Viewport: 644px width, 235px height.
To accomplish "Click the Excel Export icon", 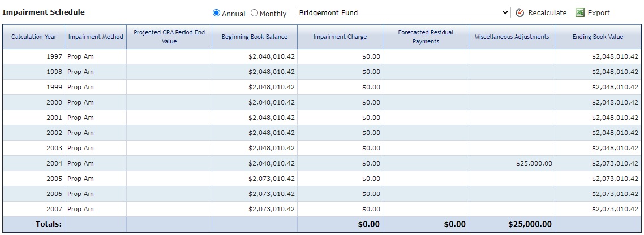I will coord(580,13).
